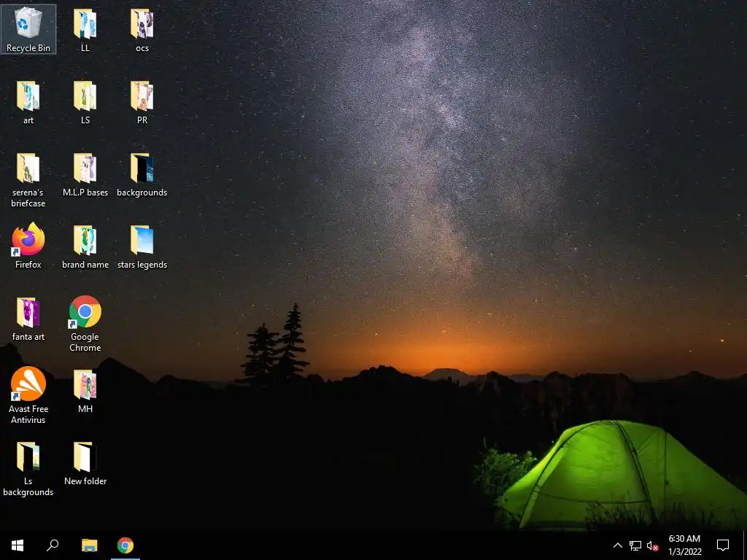747x560 pixels.
Task: Select the PR folder icon
Action: 142,101
